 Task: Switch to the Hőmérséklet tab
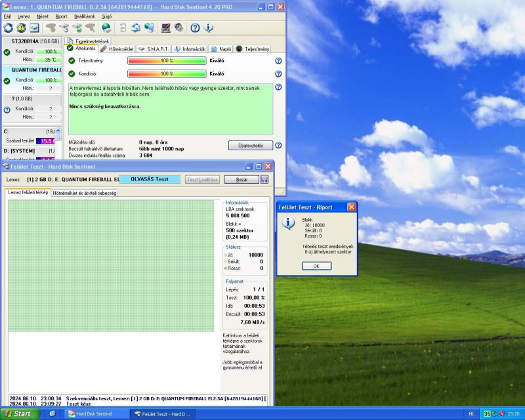[117, 49]
